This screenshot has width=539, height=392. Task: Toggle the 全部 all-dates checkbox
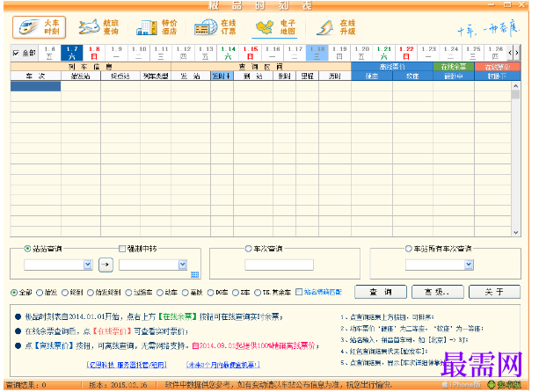[x=16, y=53]
